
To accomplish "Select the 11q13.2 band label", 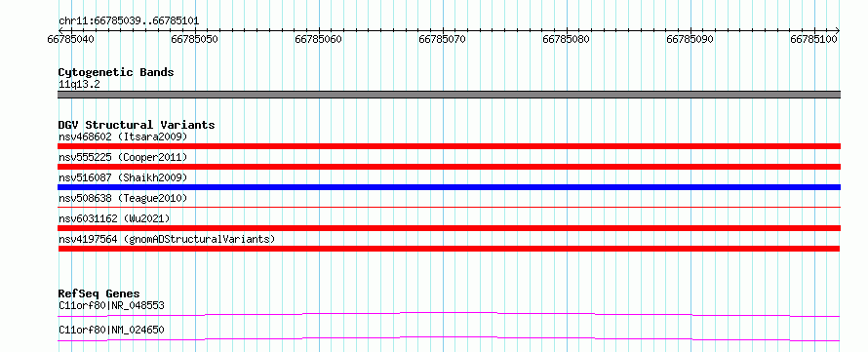I will pos(79,85).
